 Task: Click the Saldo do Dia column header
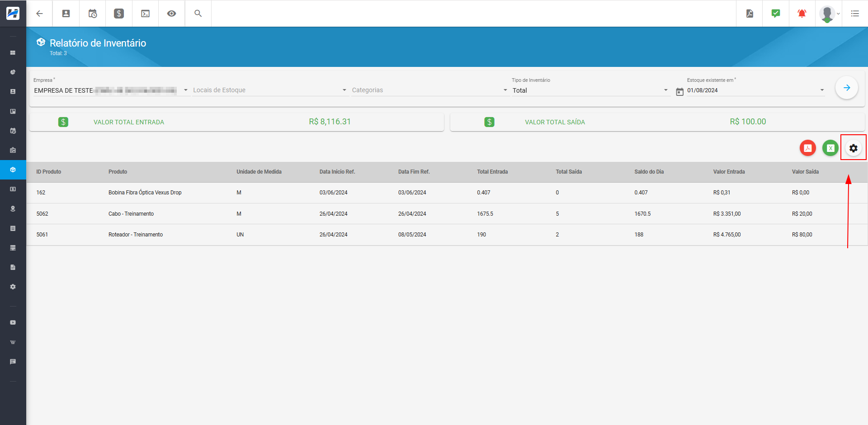tap(649, 172)
